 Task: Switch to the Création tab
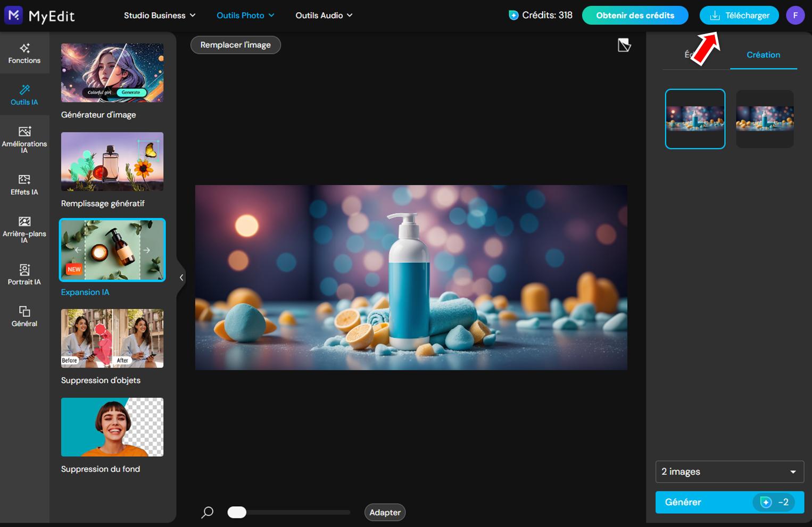(x=764, y=54)
